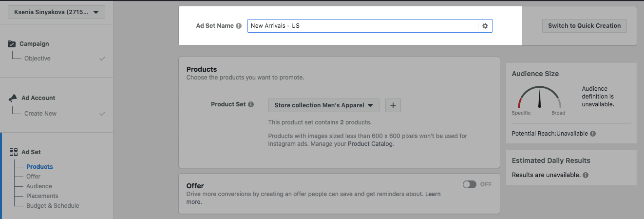Click the Ad Account megaphone icon
Viewport: 644px width, 219px height.
coord(13,98)
